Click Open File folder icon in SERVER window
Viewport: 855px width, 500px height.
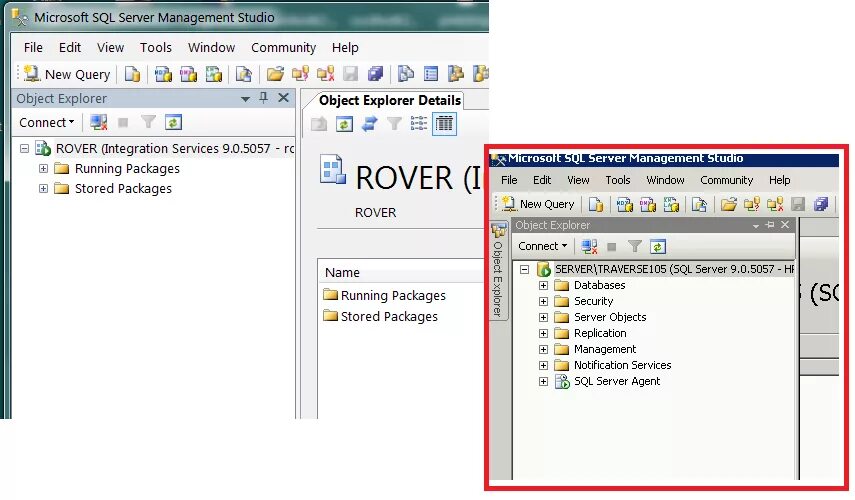(729, 204)
